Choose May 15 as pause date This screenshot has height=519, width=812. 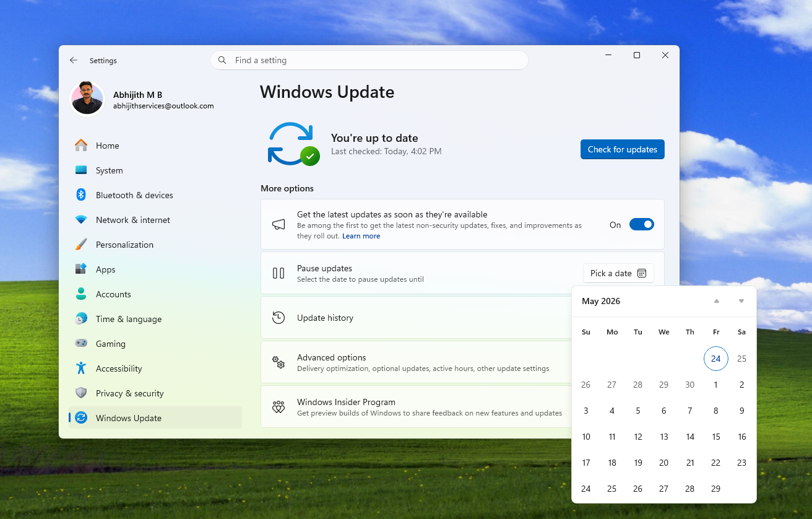[x=715, y=437]
